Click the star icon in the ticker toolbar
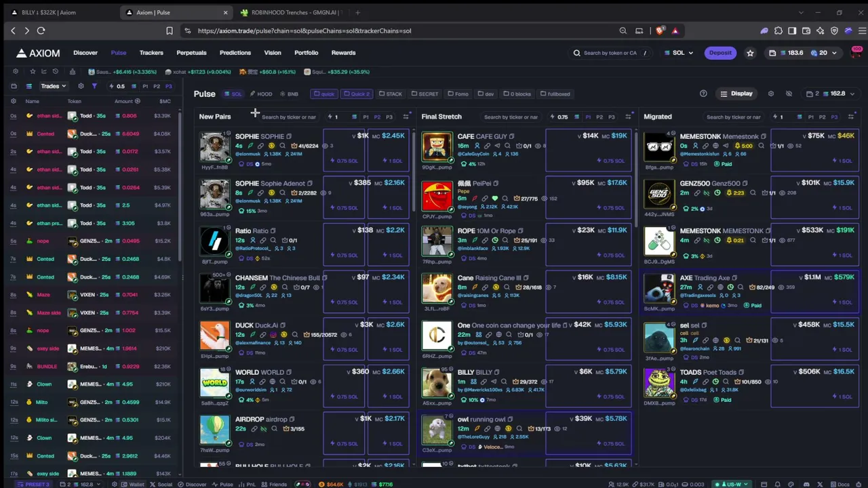868x488 pixels. pos(32,71)
